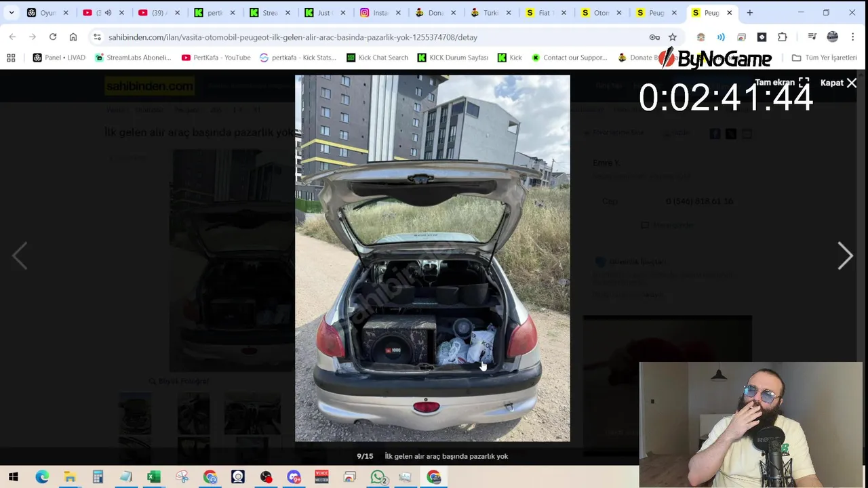The width and height of the screenshot is (868, 488).
Task: Open the Chrome profile avatar
Action: coord(833,37)
